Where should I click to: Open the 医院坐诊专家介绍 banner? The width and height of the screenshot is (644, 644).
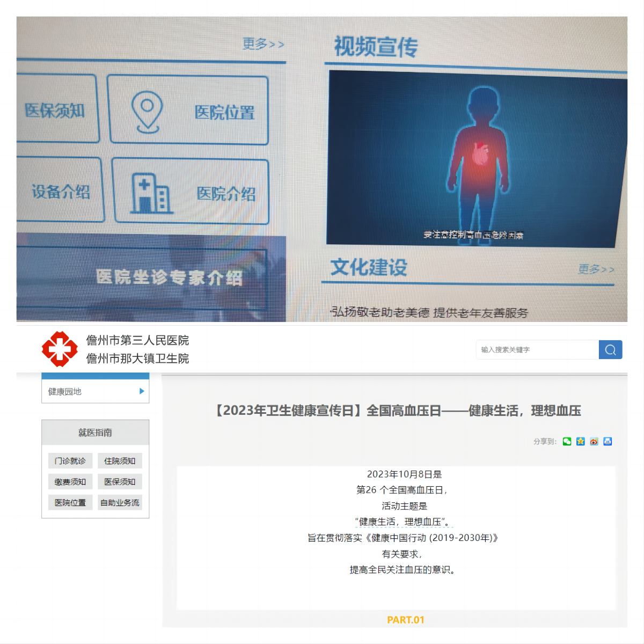pos(150,277)
